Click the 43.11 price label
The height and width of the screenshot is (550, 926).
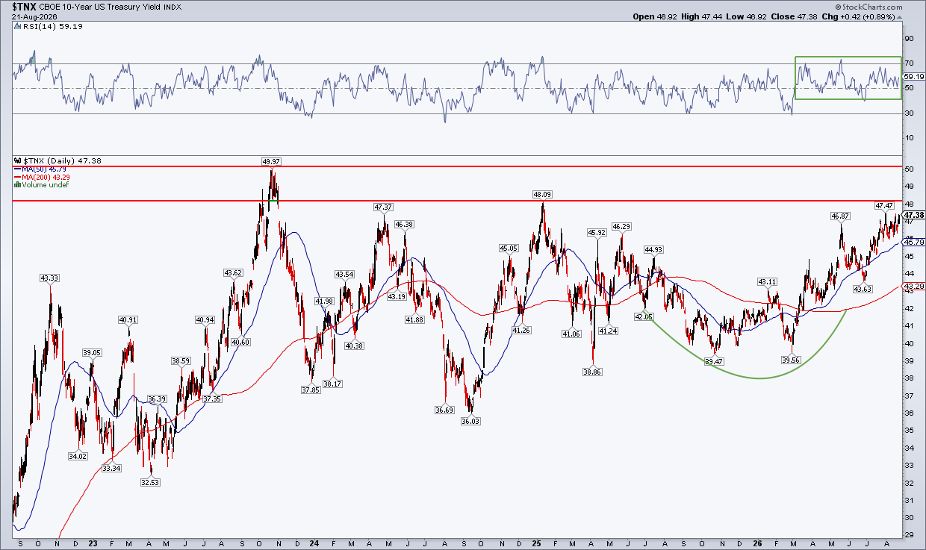(767, 282)
